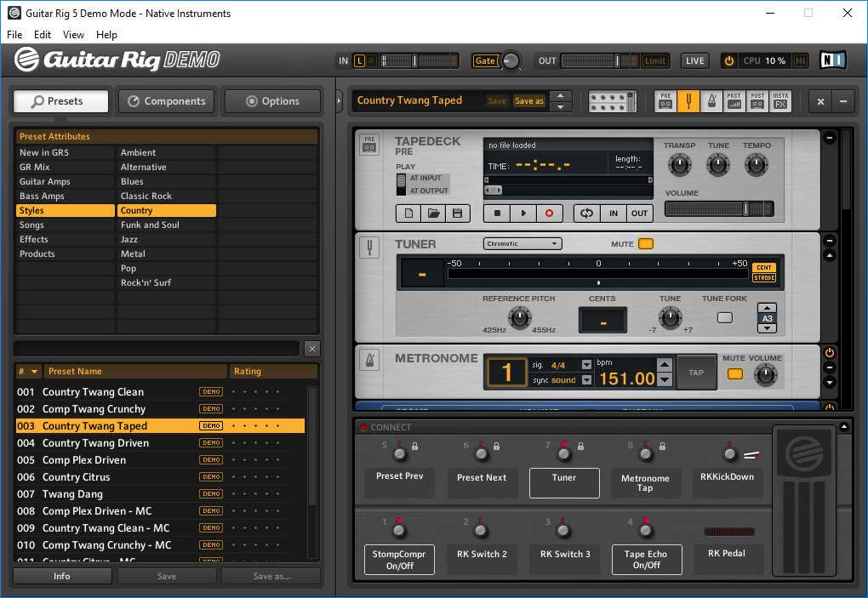Toggle the Master FX toolbar icon
The height and width of the screenshot is (598, 868).
(x=780, y=101)
